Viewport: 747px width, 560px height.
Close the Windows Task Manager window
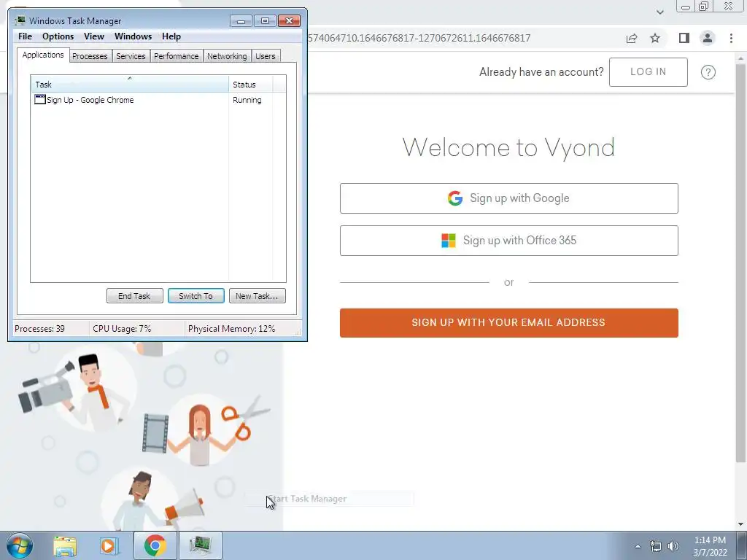point(289,21)
